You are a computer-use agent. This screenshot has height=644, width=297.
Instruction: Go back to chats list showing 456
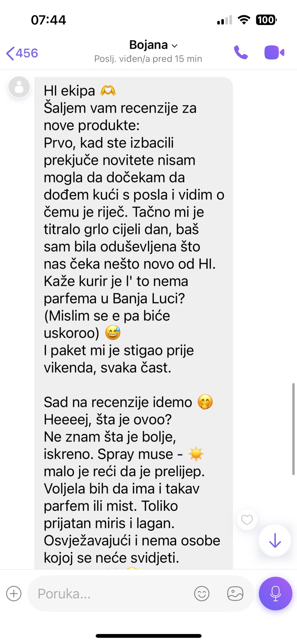pos(22,53)
